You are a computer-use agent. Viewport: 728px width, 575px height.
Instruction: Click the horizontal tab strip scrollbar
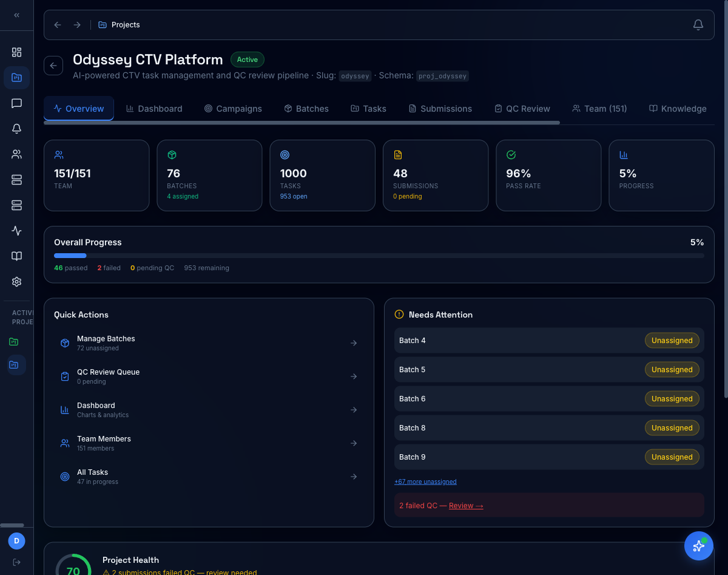point(302,123)
